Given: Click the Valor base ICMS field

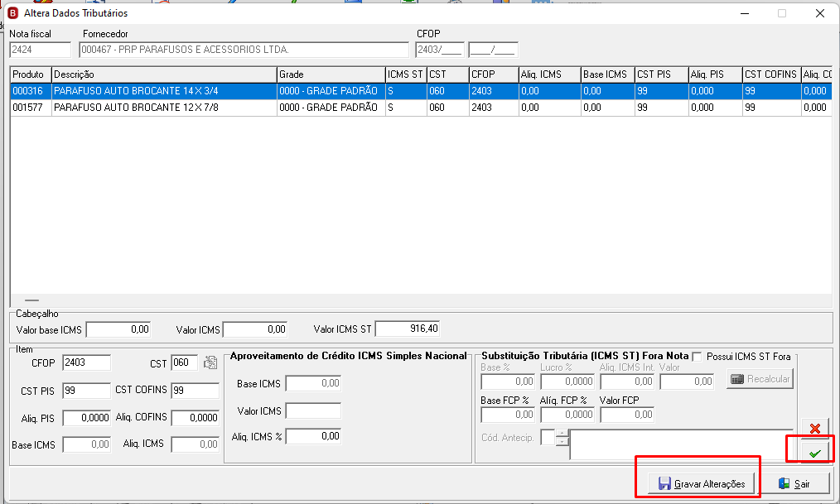Looking at the screenshot, I should [118, 329].
